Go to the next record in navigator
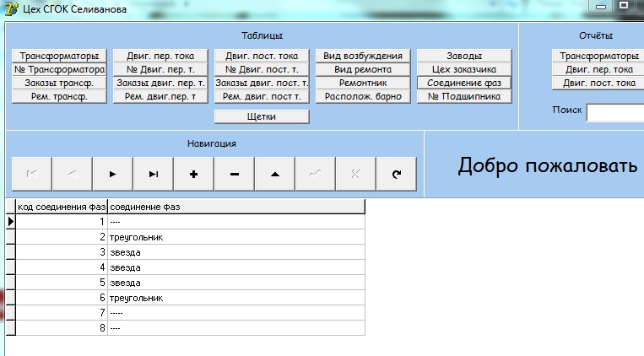The width and height of the screenshot is (644, 356). (x=112, y=174)
